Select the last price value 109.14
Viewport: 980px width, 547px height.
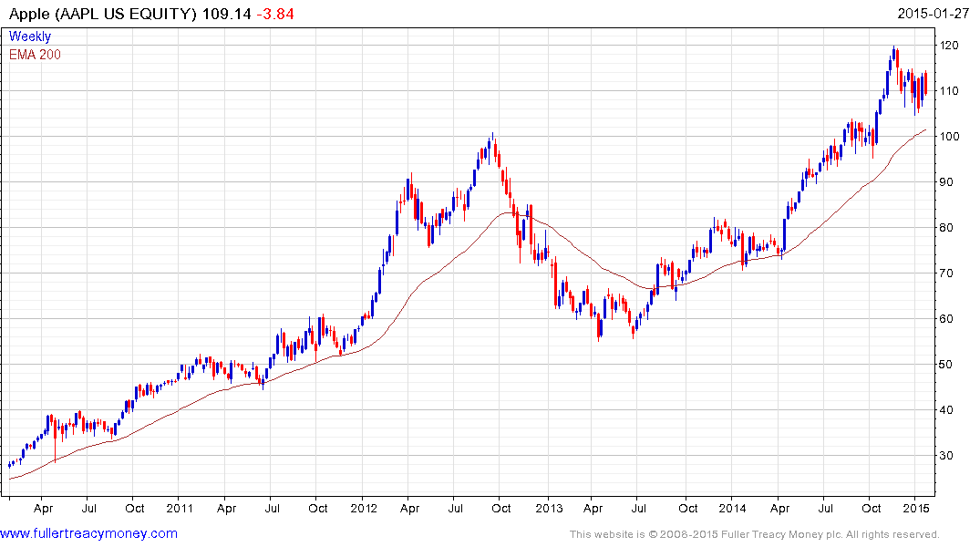pos(226,14)
